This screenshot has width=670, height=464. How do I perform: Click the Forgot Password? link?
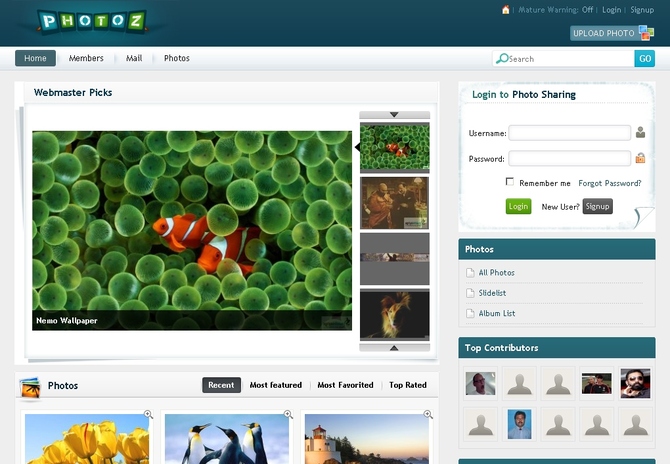click(610, 183)
